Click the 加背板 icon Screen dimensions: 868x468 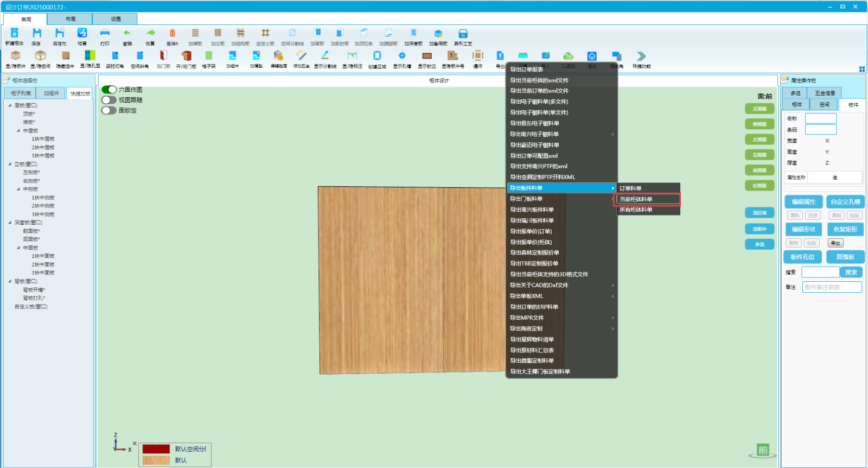[x=317, y=34]
